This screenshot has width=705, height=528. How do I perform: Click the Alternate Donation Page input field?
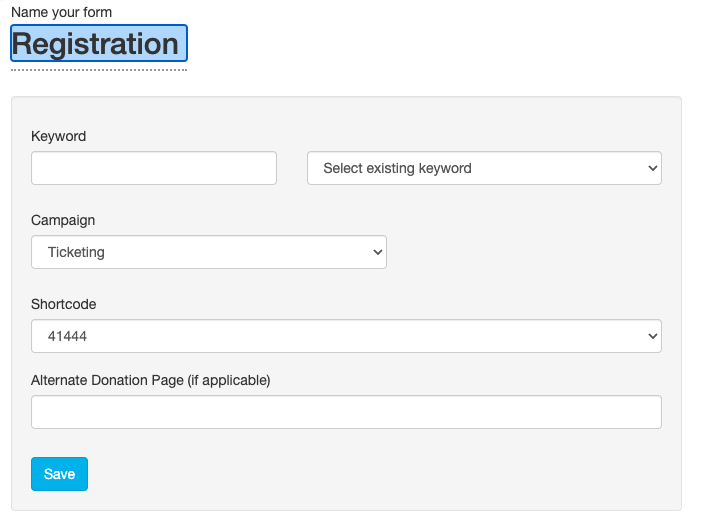(x=346, y=412)
